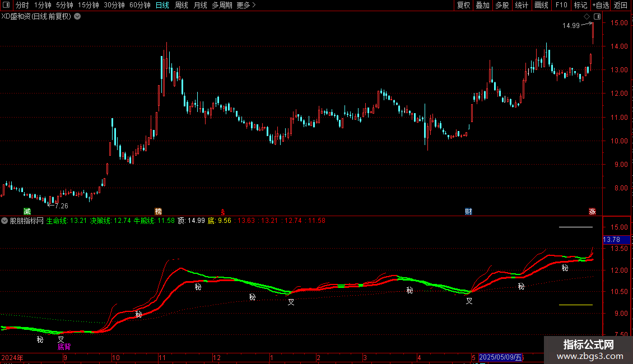633x364 pixels.
Task: Click the 2024年 timeline label
Action: (x=12, y=357)
